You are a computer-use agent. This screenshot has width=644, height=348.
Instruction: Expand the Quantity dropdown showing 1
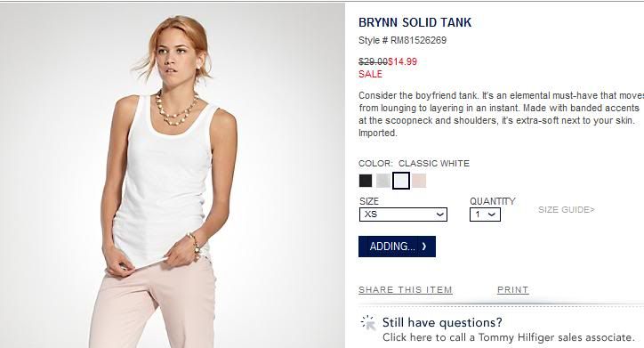coord(485,214)
